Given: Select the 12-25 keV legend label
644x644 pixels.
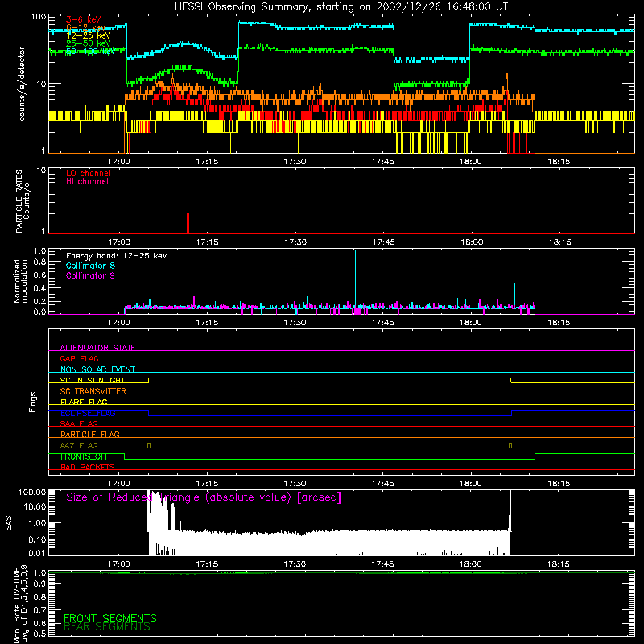Looking at the screenshot, I should coord(89,35).
